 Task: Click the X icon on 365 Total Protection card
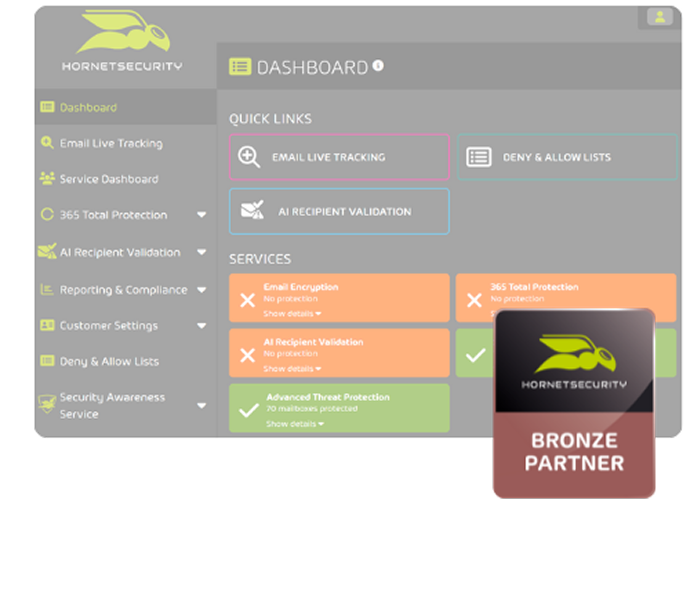click(x=474, y=300)
